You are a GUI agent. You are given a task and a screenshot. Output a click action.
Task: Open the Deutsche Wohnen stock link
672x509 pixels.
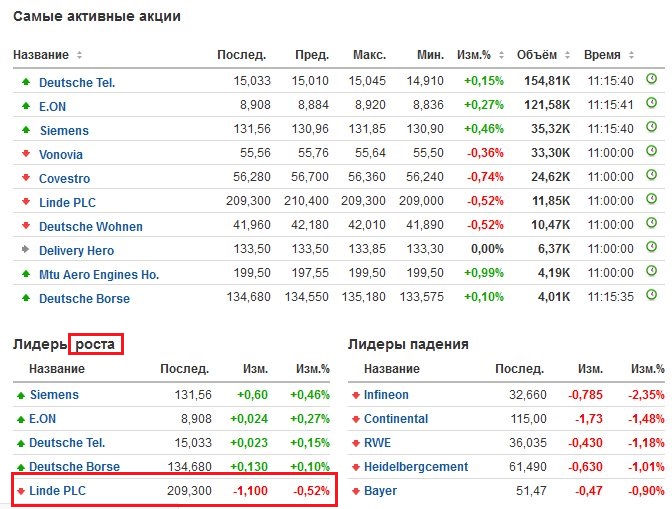tap(91, 227)
